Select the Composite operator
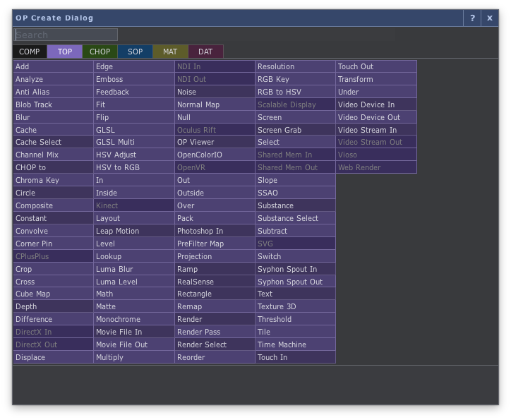 click(x=54, y=205)
